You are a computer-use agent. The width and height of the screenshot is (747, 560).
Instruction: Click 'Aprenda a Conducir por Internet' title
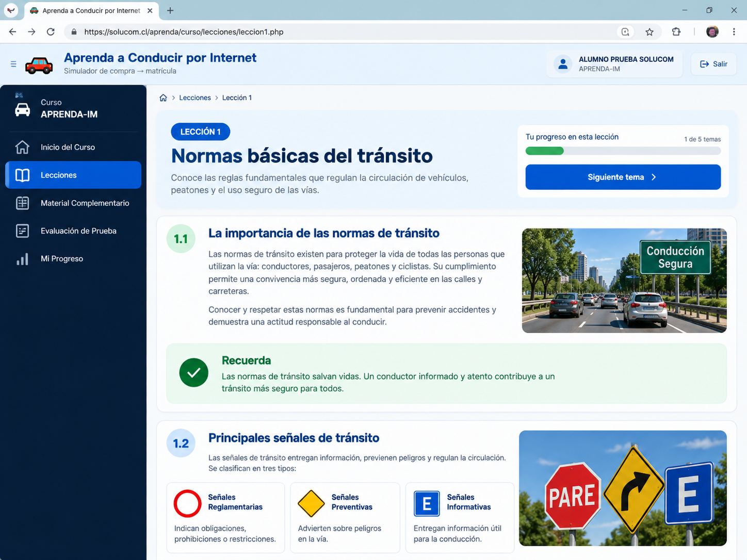[160, 58]
